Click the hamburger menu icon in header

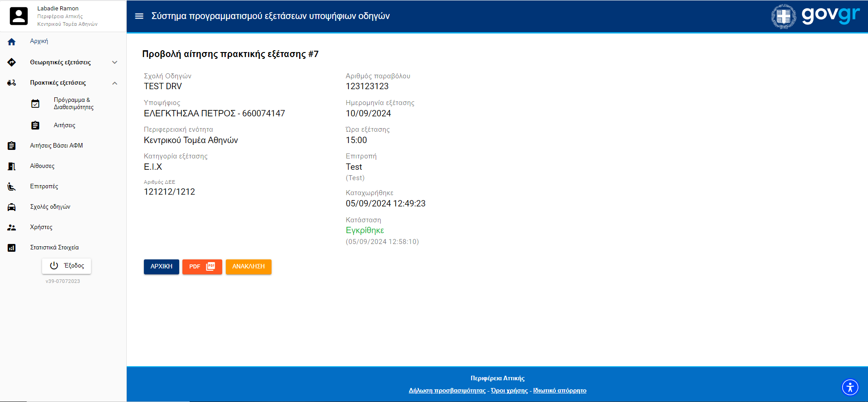coord(139,16)
